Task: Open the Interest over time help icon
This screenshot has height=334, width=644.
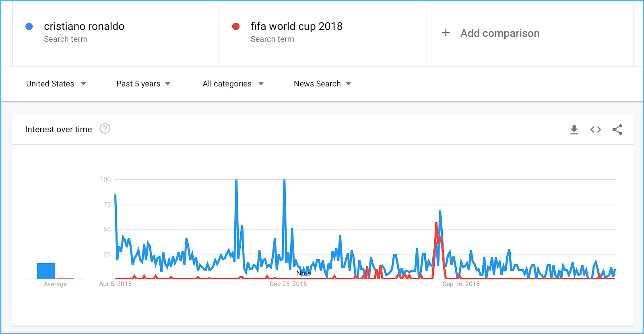Action: [105, 129]
